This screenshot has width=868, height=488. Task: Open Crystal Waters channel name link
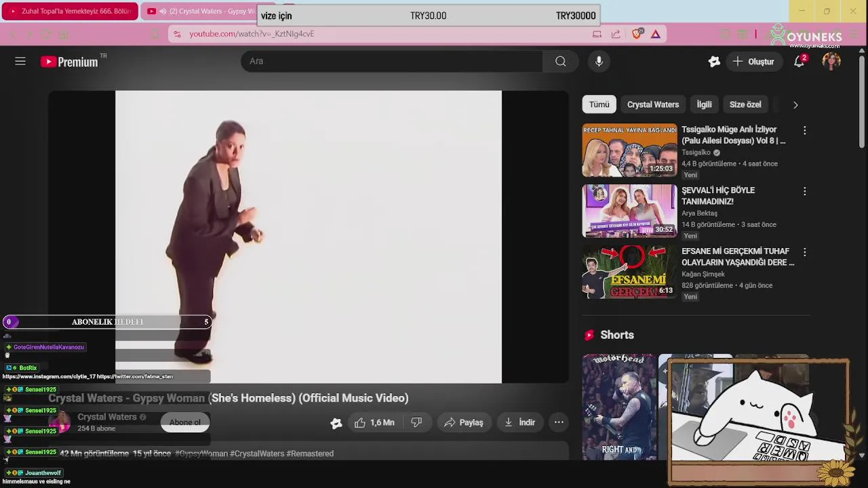click(107, 417)
